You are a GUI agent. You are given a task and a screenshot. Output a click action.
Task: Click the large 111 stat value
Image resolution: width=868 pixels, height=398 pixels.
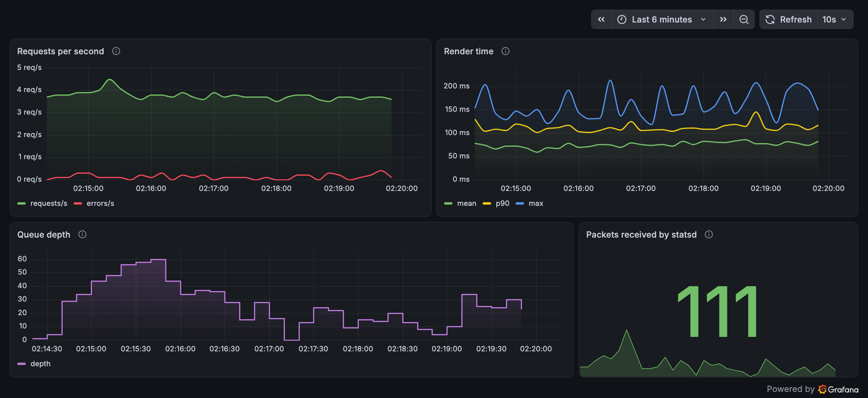[718, 312]
